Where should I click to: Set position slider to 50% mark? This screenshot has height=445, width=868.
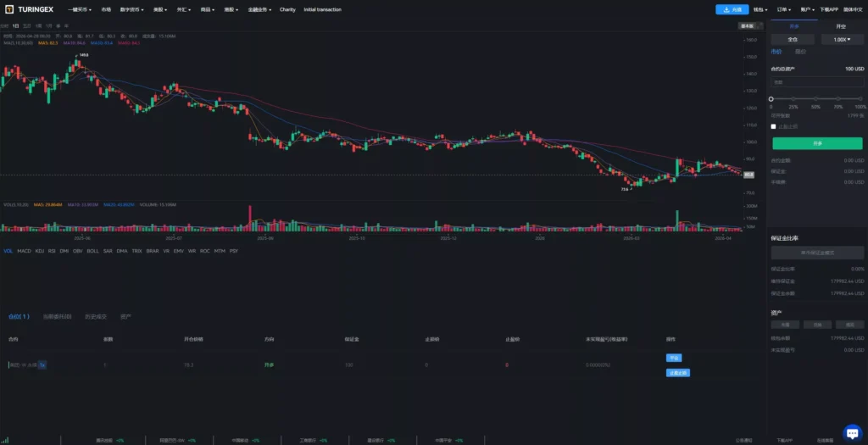pos(815,99)
